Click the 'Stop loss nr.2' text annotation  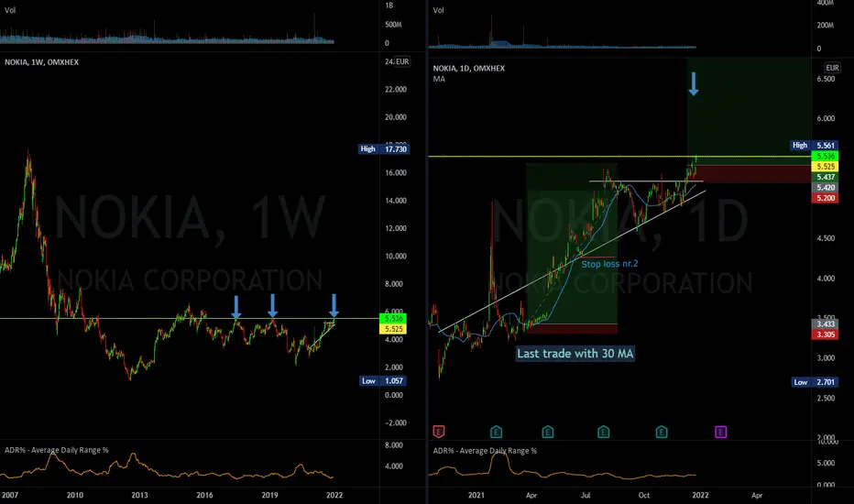609,264
